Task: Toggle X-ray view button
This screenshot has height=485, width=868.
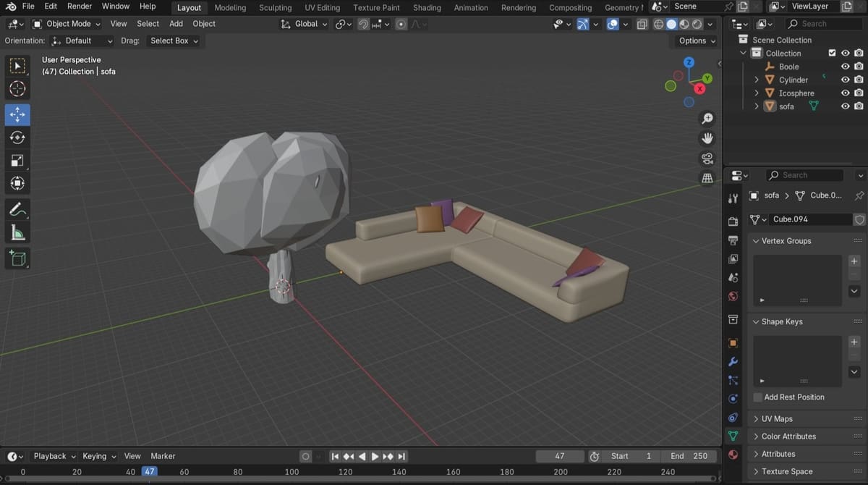Action: click(x=642, y=24)
